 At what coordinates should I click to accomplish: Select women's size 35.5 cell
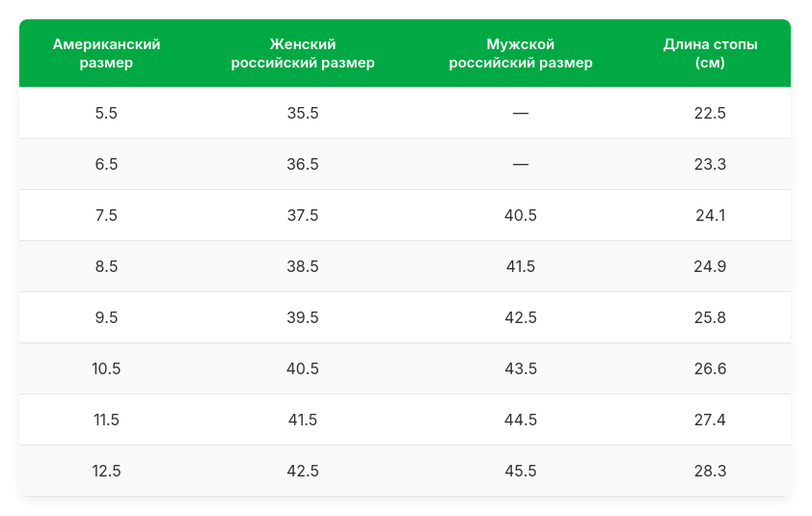pos(303,113)
